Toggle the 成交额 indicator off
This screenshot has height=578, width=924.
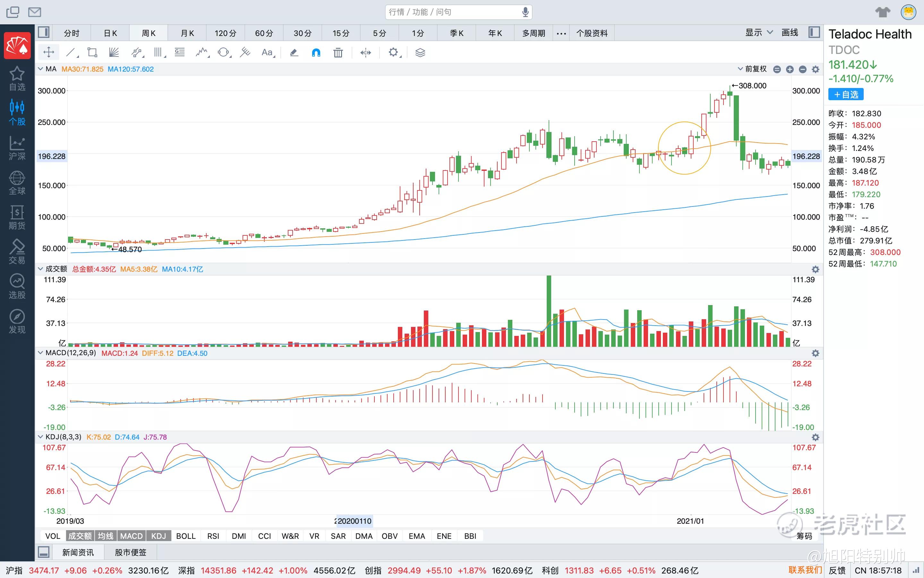point(80,536)
